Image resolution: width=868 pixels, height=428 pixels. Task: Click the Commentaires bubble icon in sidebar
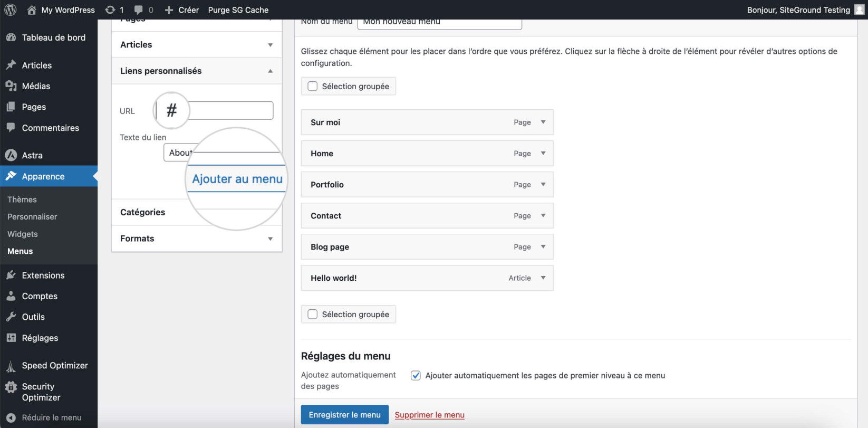[x=11, y=127]
